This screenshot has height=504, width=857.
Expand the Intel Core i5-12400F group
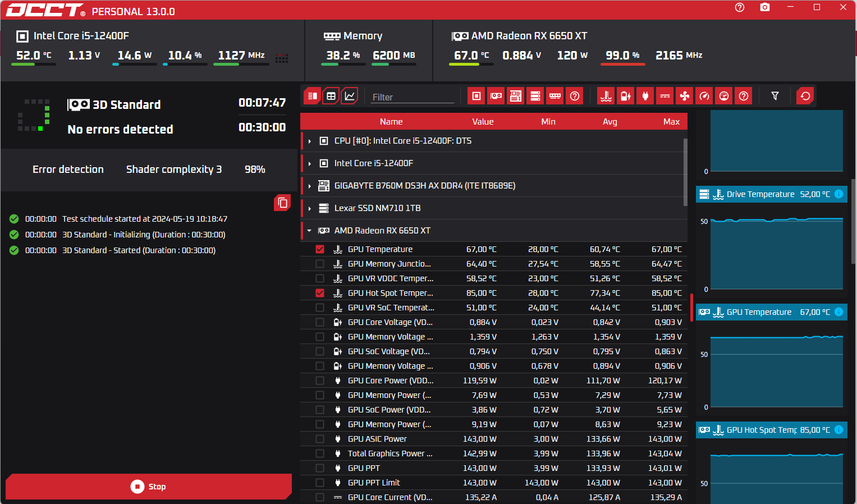[309, 163]
